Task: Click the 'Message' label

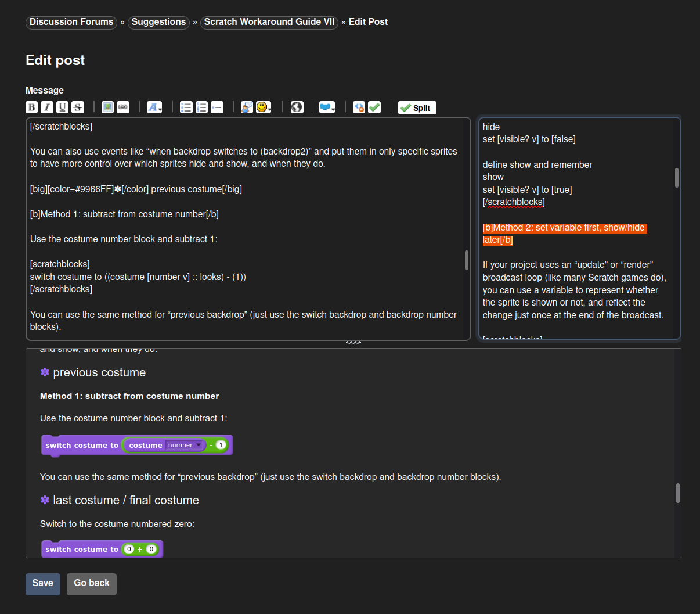Action: coord(45,91)
